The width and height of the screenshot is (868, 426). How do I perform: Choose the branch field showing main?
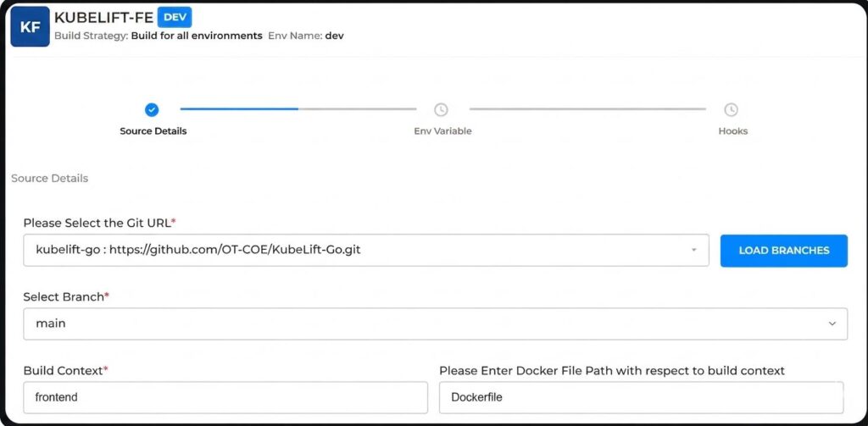(435, 324)
